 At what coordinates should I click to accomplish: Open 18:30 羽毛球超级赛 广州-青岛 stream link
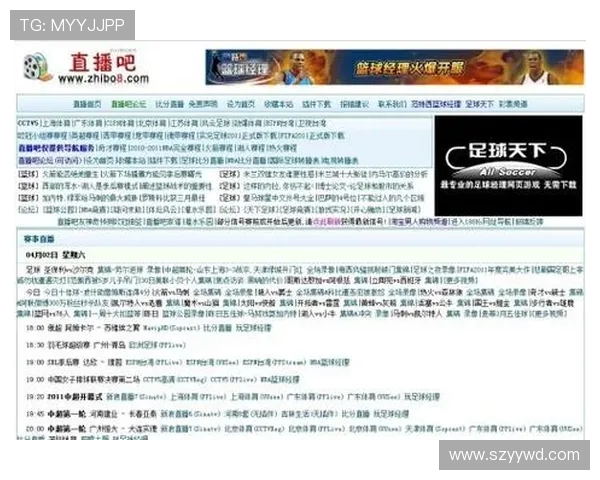point(157,345)
